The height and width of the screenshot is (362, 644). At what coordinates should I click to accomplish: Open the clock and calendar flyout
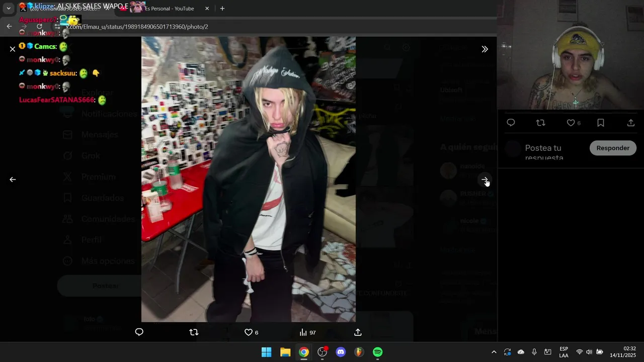coord(623,352)
